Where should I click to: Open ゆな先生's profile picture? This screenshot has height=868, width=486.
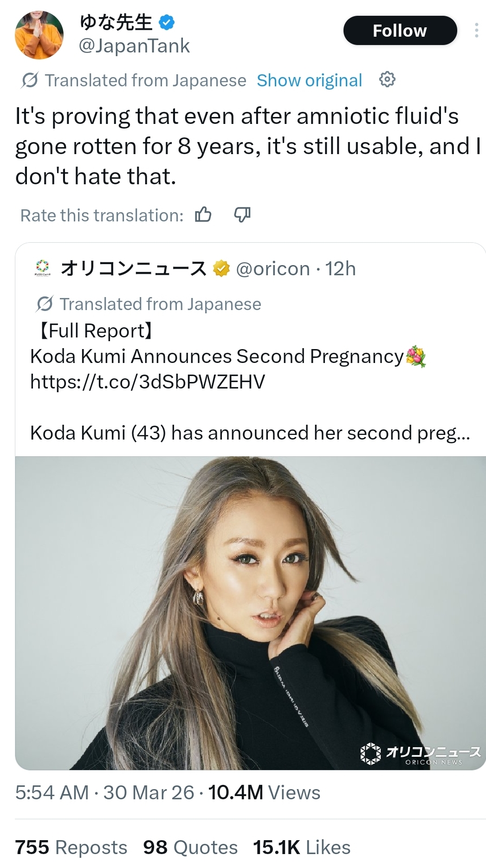point(39,35)
